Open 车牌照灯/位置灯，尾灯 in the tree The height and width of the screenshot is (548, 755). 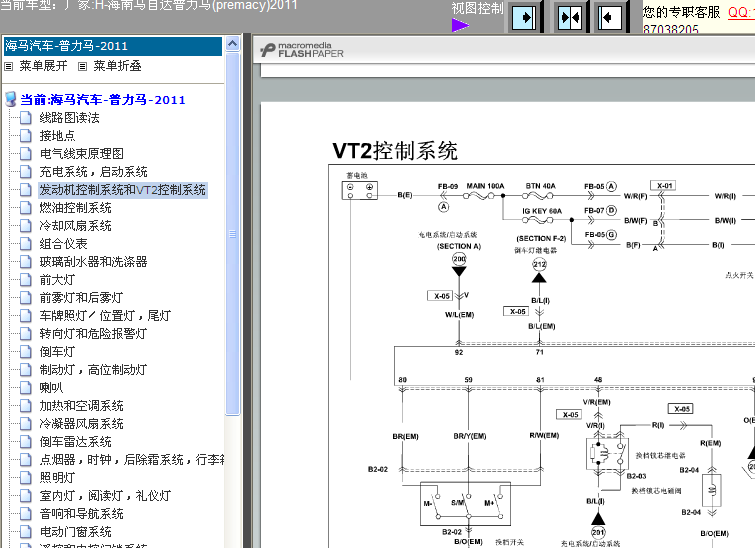point(105,315)
